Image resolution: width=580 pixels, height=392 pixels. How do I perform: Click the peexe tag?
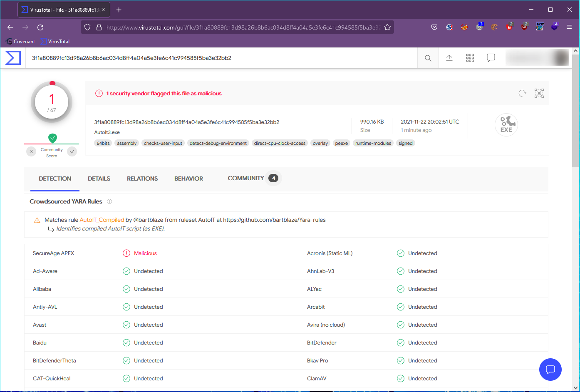[342, 143]
